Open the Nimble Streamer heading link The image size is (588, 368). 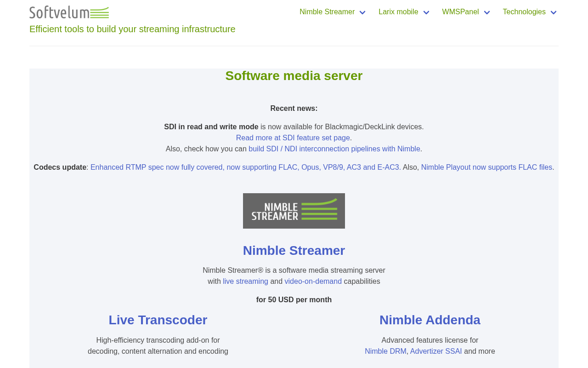(294, 251)
